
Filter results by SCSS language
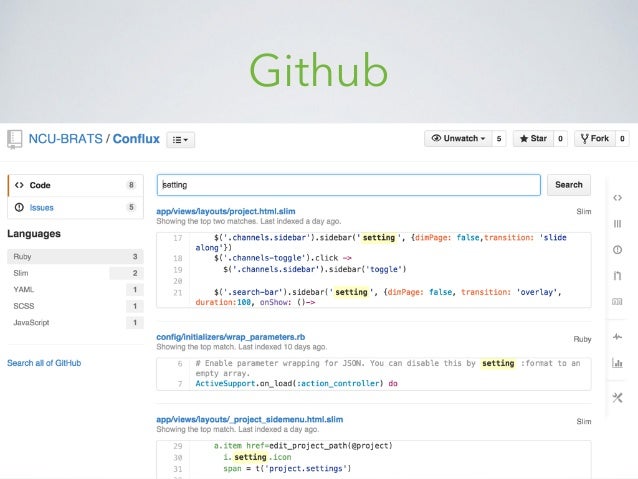[75, 306]
